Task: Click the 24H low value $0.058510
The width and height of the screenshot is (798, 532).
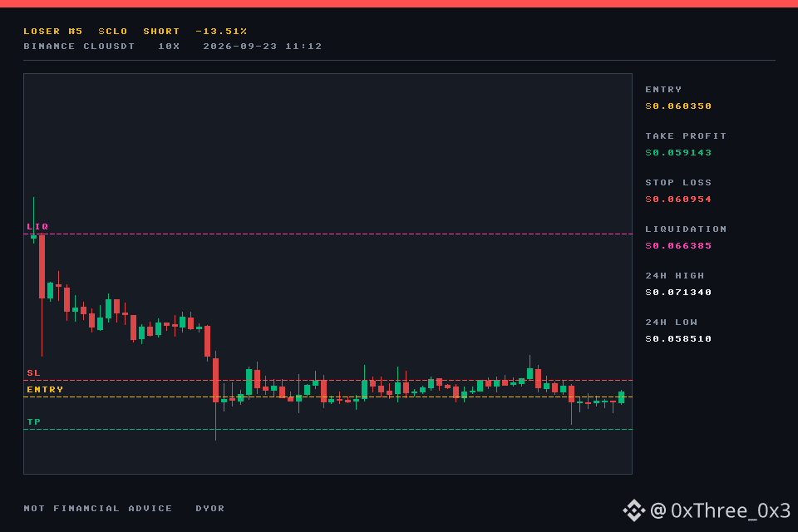Action: tap(678, 339)
